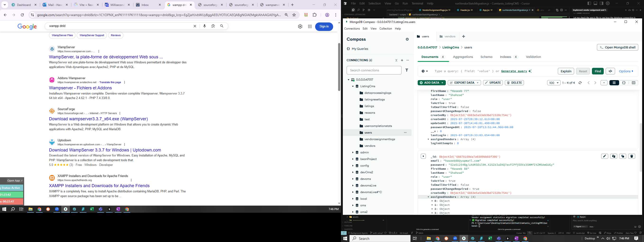644x242 pixels.
Task: Open connections list more-options ellipsis
Action: 408,60
